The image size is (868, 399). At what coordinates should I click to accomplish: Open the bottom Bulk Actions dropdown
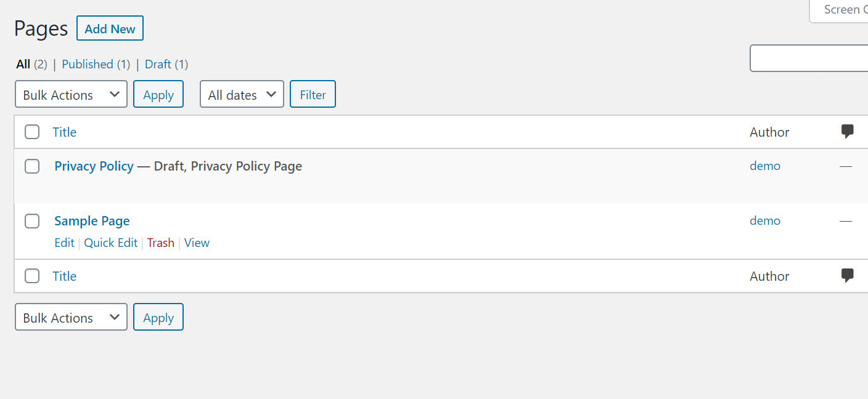71,316
